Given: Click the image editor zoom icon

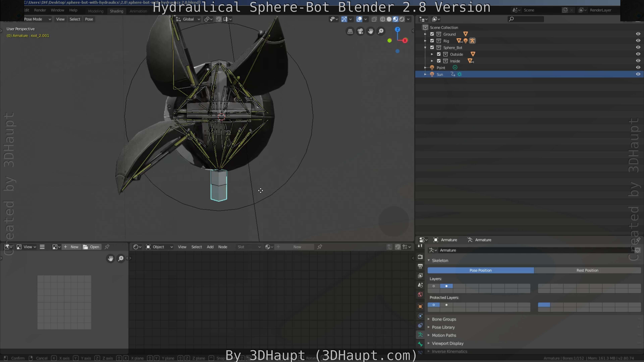Looking at the screenshot, I should pos(121,258).
